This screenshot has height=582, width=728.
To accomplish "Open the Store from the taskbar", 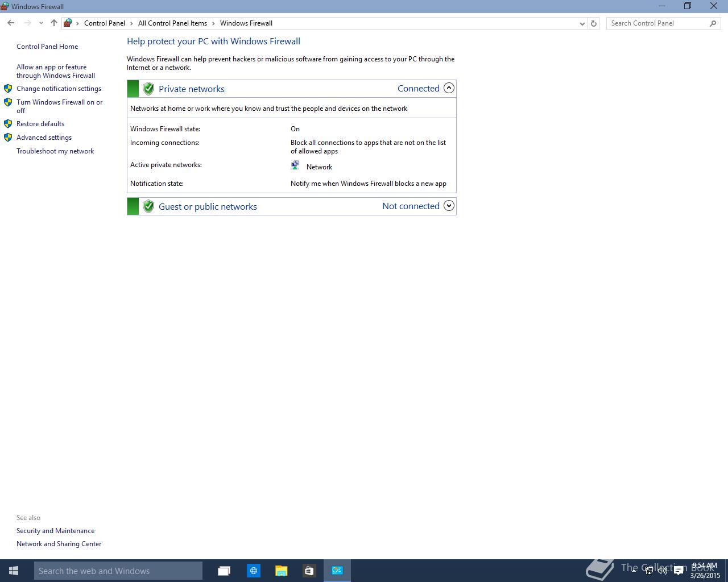I will [x=309, y=571].
